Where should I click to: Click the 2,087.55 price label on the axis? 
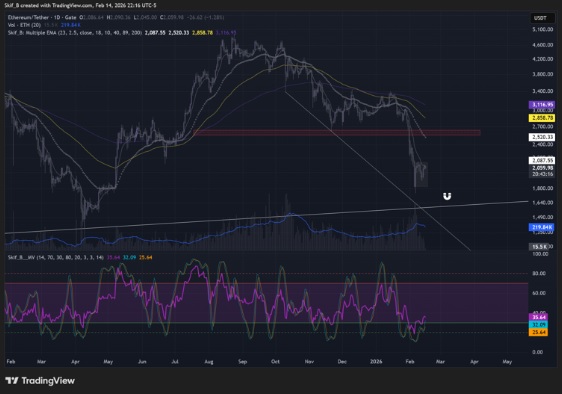pyautogui.click(x=542, y=160)
